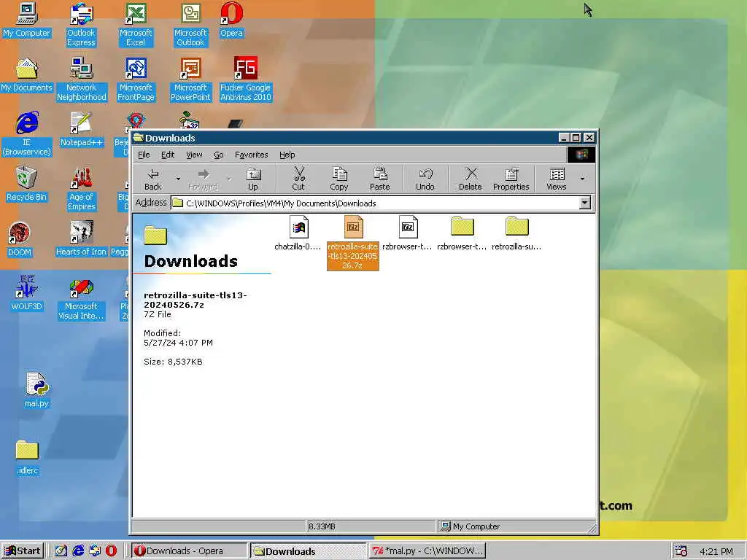Expand the Back history dropdown arrow

tap(178, 179)
